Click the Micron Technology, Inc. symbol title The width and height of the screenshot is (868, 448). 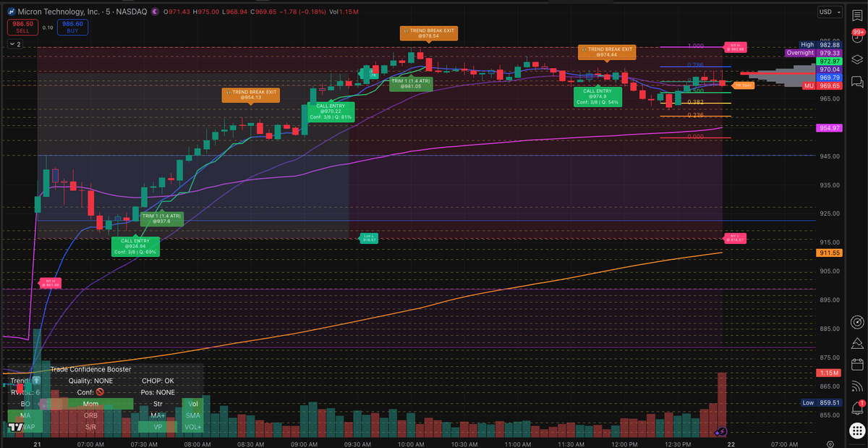click(x=59, y=12)
